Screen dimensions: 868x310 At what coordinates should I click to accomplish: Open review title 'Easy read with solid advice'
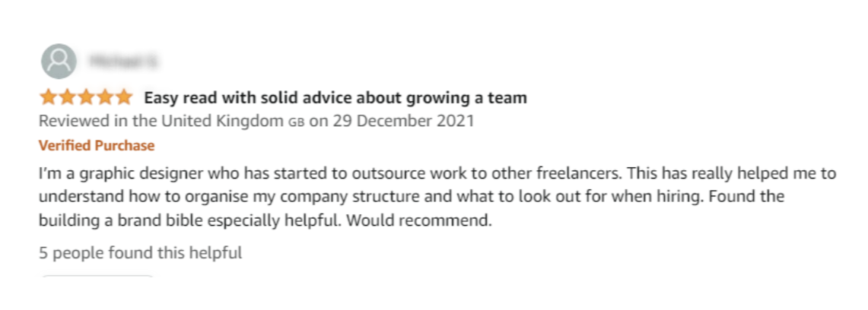(x=335, y=98)
